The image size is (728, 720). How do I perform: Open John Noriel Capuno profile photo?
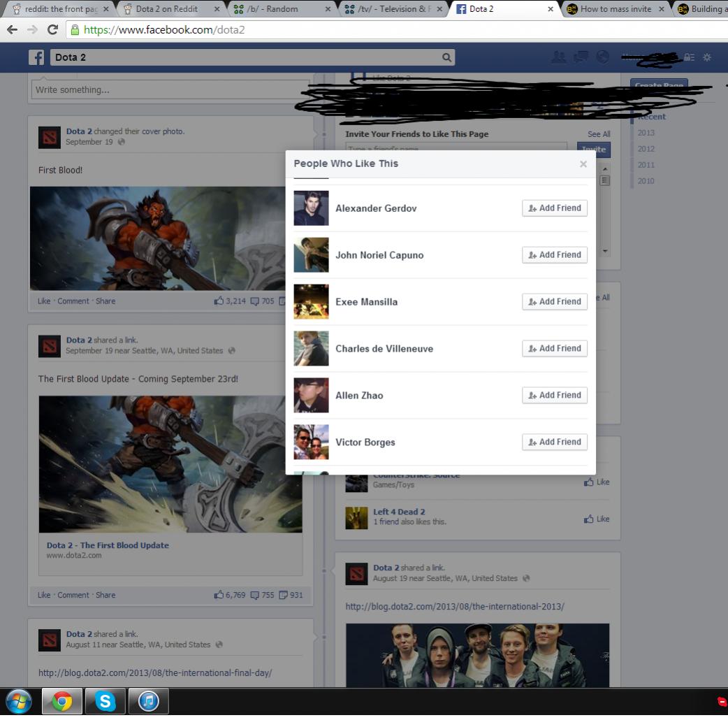311,255
